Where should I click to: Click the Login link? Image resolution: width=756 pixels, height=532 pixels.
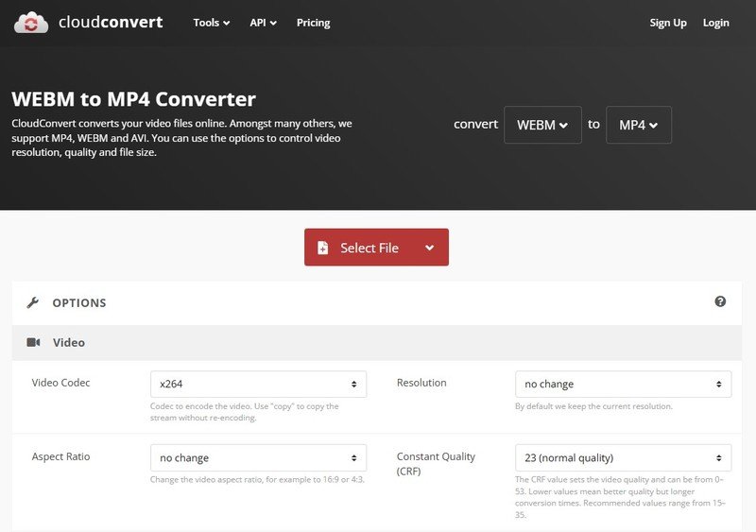point(715,23)
